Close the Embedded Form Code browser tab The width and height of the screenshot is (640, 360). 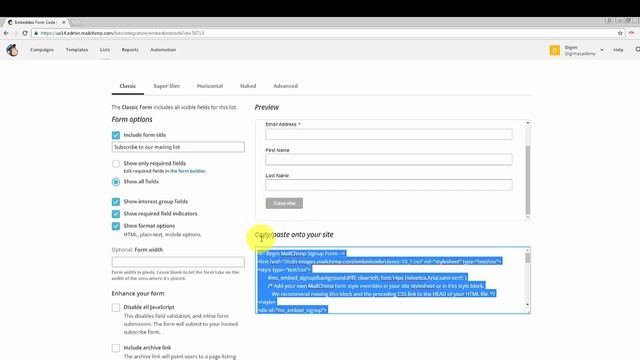pos(64,22)
